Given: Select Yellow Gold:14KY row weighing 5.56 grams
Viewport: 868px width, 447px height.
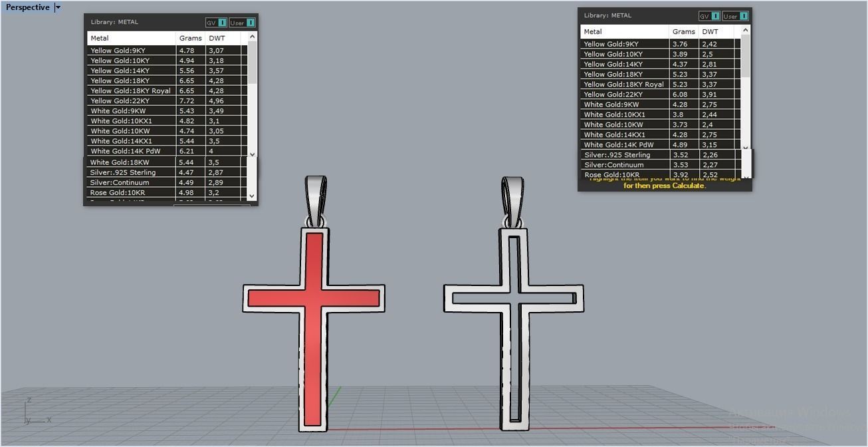Looking at the screenshot, I should 167,71.
